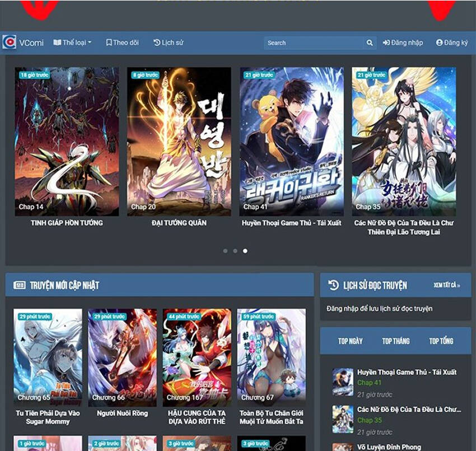
Task: Open the Thể loại dropdown menu
Action: pos(72,43)
